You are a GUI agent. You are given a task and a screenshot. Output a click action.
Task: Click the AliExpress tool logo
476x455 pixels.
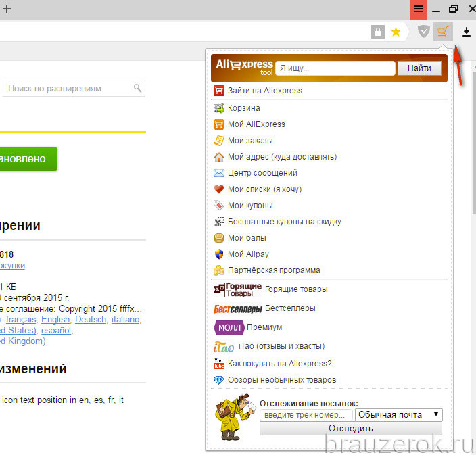pyautogui.click(x=244, y=68)
